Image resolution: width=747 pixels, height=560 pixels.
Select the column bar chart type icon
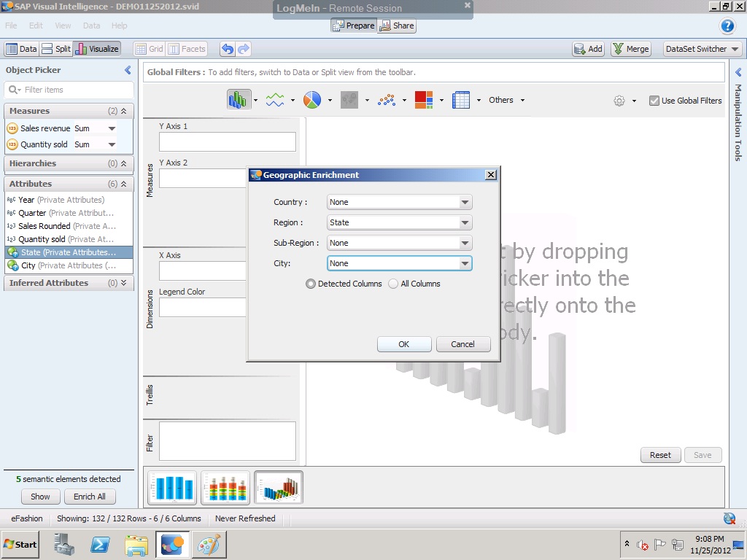click(239, 100)
